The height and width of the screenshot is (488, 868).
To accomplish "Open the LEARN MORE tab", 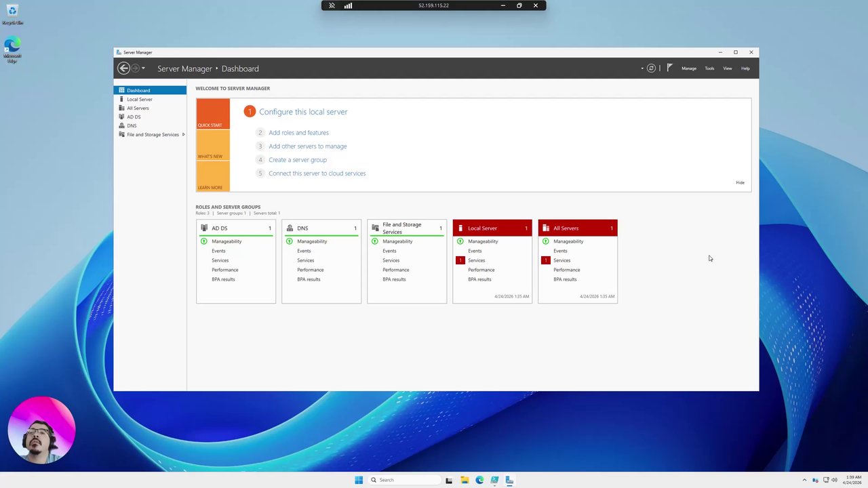I will 213,176.
